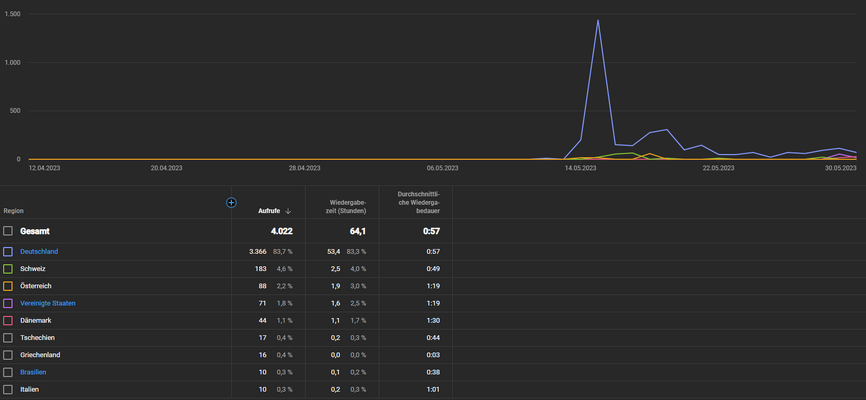The width and height of the screenshot is (866, 400).
Task: Sort by Aufrufe descending arrow
Action: (288, 211)
